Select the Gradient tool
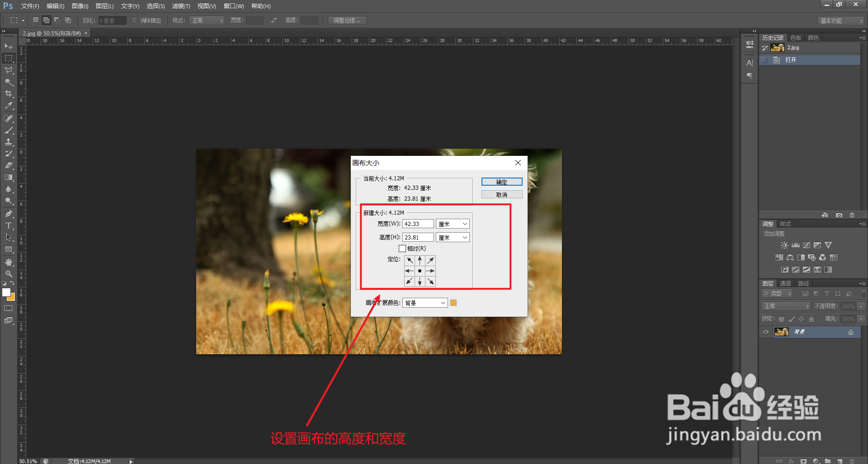Image resolution: width=868 pixels, height=464 pixels. [x=9, y=177]
